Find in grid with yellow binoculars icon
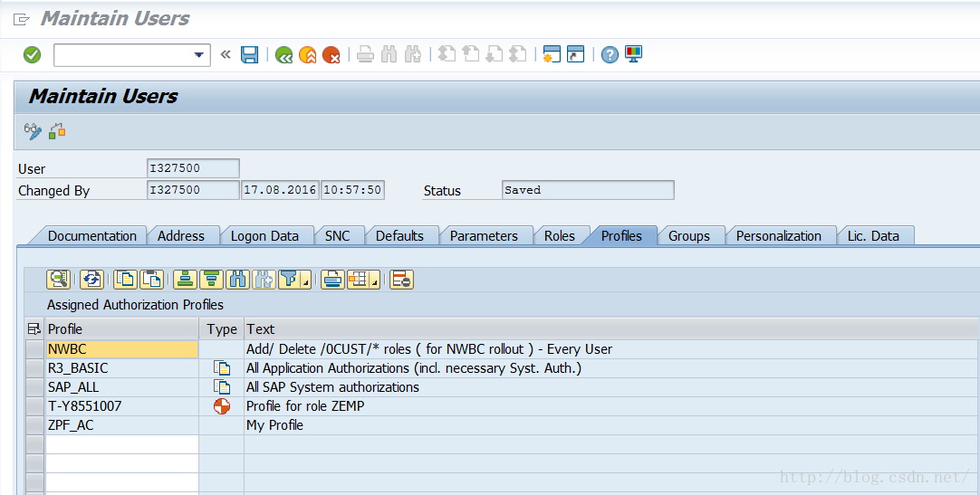 tap(237, 280)
